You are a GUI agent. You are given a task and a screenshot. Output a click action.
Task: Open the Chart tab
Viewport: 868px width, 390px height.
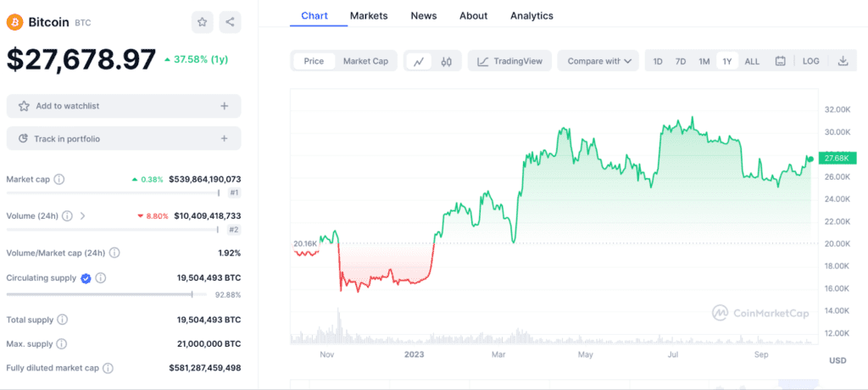click(x=314, y=15)
